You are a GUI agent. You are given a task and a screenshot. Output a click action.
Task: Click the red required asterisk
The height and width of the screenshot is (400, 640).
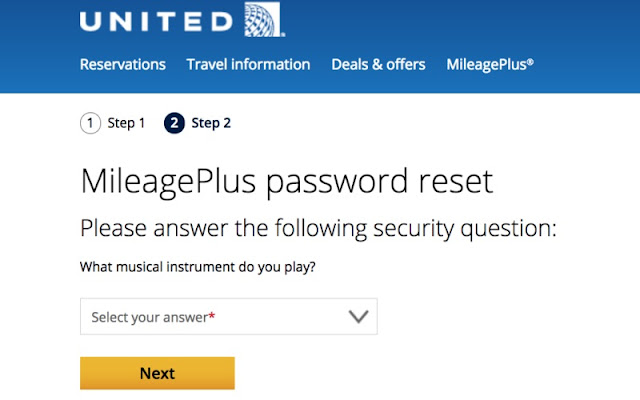pos(211,317)
